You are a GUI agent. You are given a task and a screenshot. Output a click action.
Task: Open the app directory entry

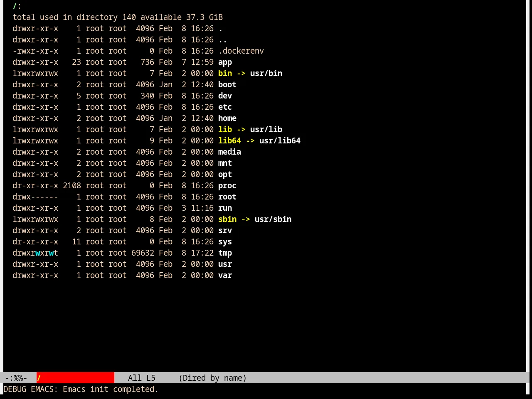(225, 62)
